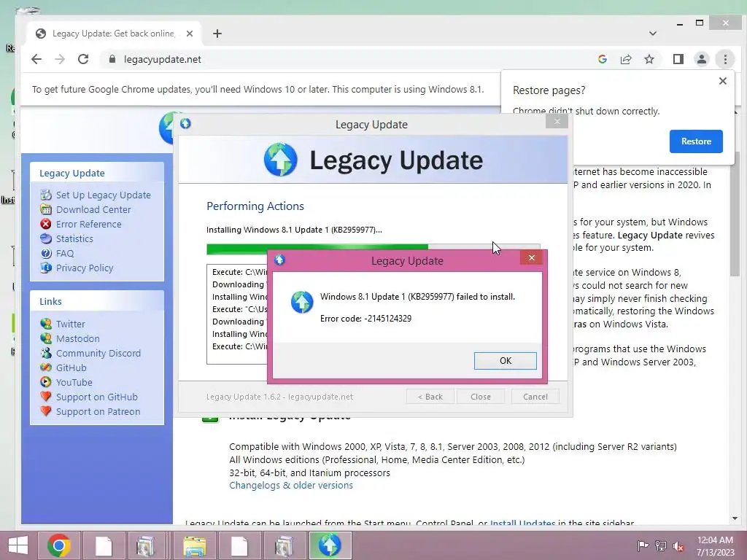
Task: Open File Explorer from taskbar
Action: pyautogui.click(x=194, y=545)
